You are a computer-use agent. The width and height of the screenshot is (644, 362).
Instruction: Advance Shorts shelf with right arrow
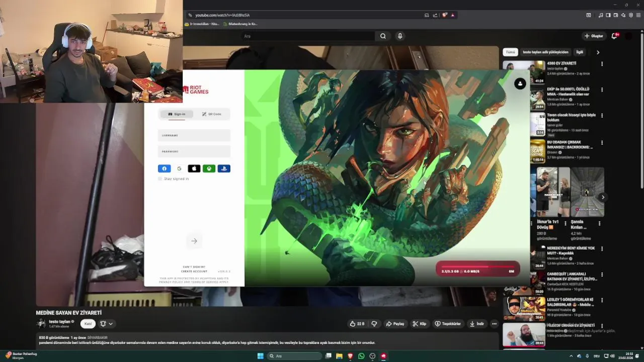click(603, 197)
